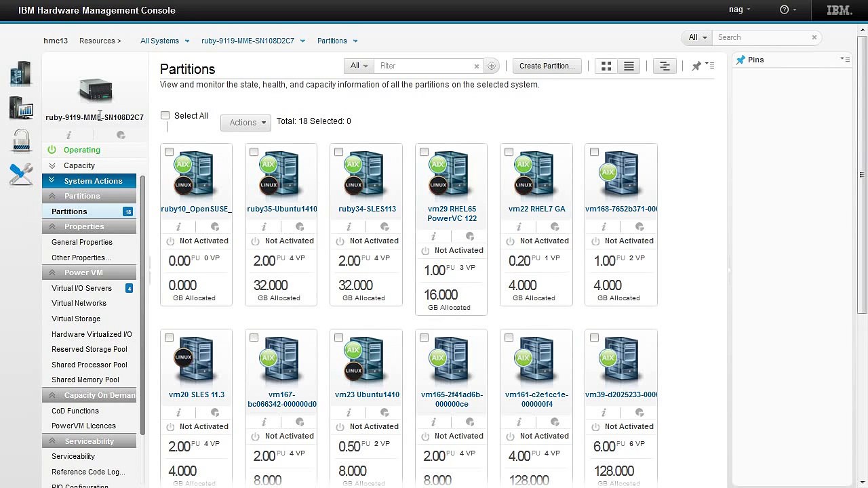Click the pie chart icon for vm168-7652b371
Image resolution: width=868 pixels, height=488 pixels.
[639, 226]
